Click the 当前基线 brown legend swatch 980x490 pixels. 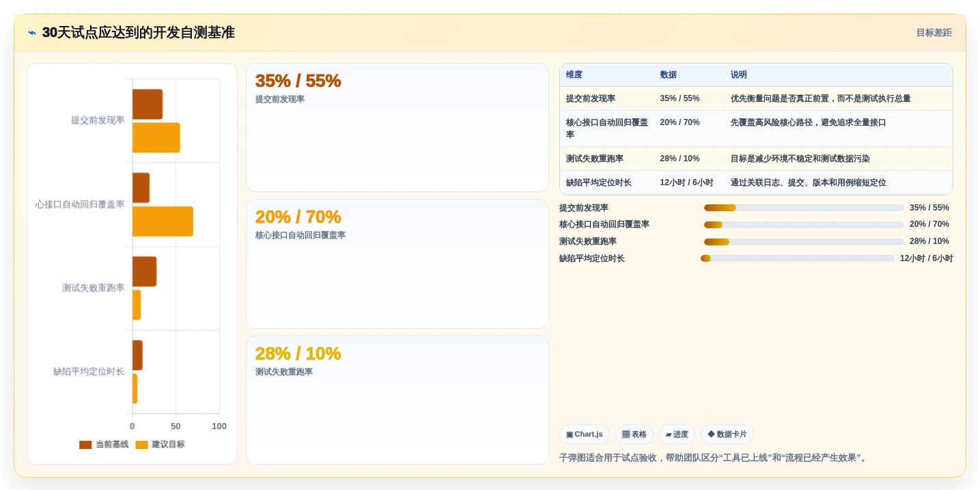coord(85,445)
